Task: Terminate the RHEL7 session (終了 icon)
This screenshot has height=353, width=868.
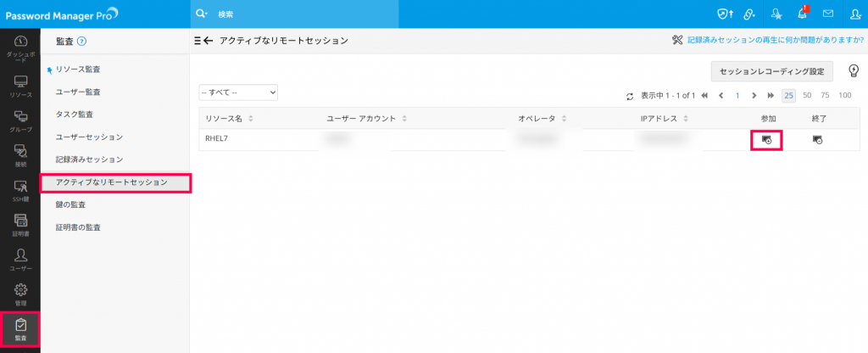Action: coord(817,140)
